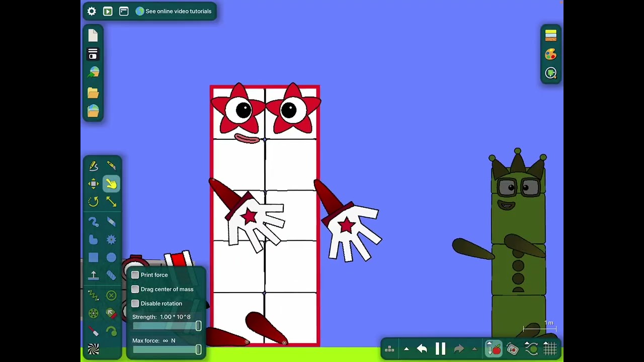Click the small blocks icon in simulation bar
The image size is (644, 362).
pyautogui.click(x=389, y=349)
